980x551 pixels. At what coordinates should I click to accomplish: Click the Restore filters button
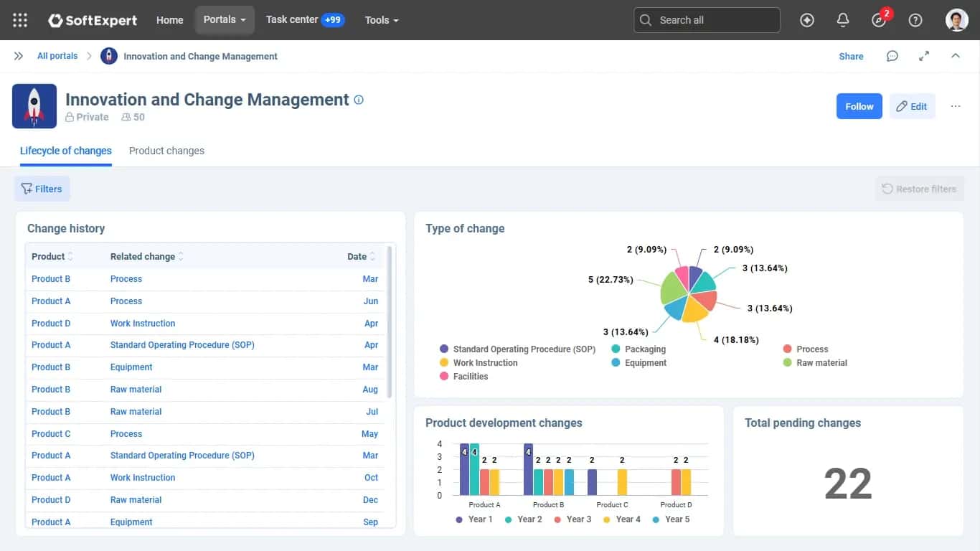(x=920, y=189)
